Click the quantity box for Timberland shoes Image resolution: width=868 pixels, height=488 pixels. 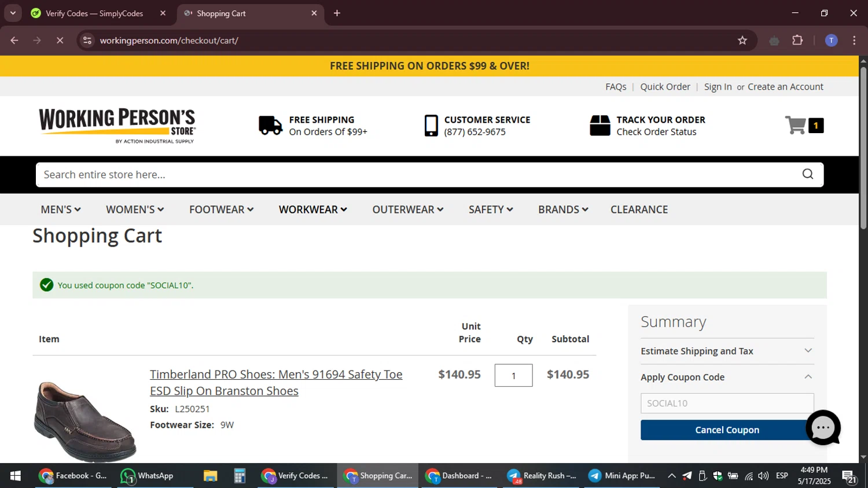click(x=513, y=375)
